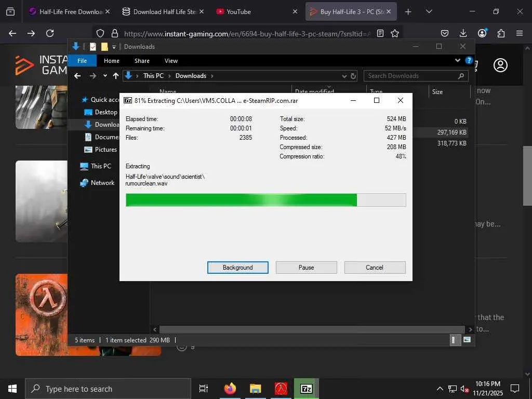Click the Explorer back arrow

coord(77,76)
